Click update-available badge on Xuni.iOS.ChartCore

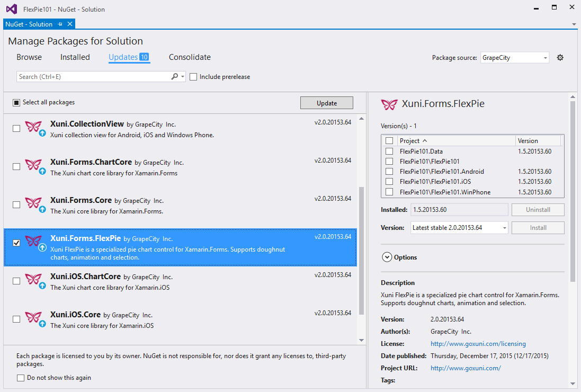[x=42, y=286]
